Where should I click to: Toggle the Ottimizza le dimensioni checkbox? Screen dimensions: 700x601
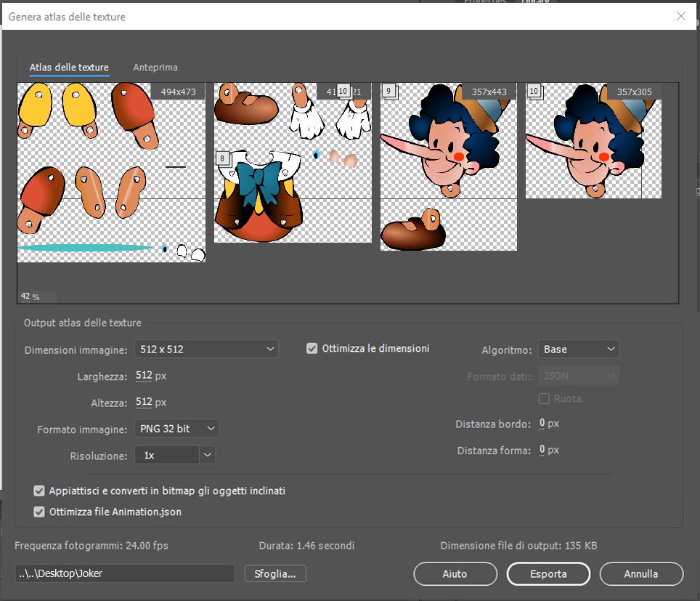coord(312,349)
